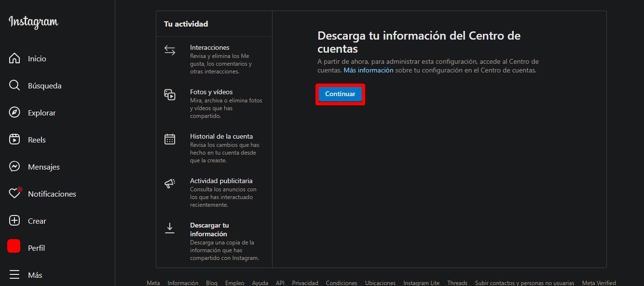Viewport: 644px width, 286px height.
Task: Open the Explorar compass icon
Action: coord(14,113)
